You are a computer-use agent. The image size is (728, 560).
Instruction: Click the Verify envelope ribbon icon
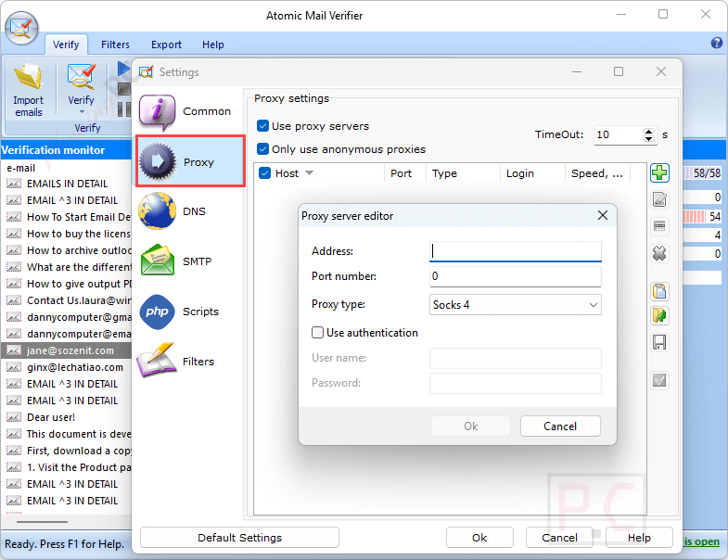[81, 77]
